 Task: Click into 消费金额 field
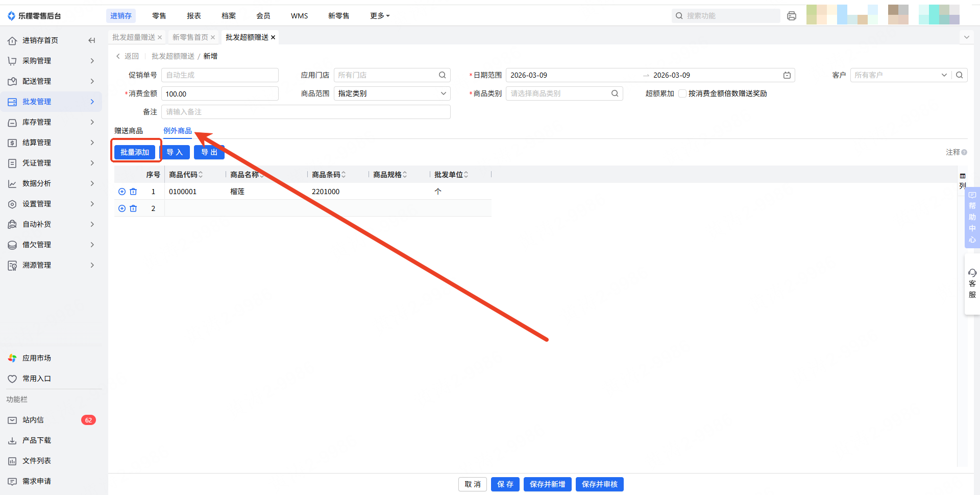click(220, 94)
